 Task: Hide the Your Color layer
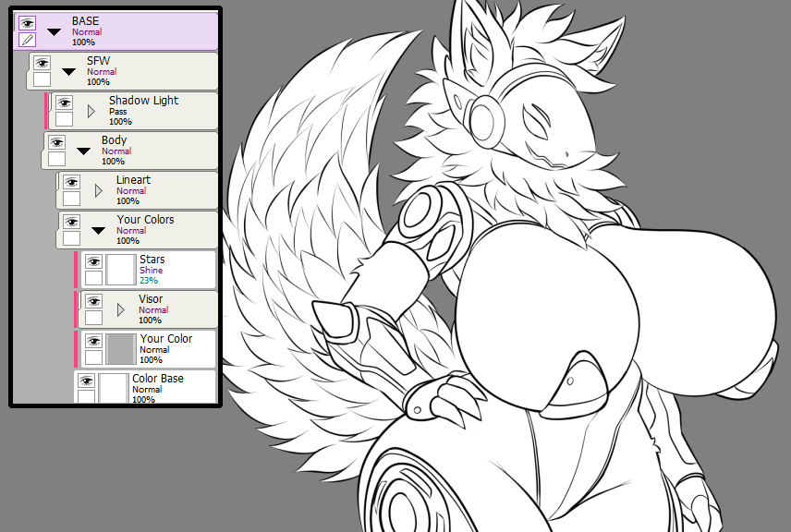[93, 342]
